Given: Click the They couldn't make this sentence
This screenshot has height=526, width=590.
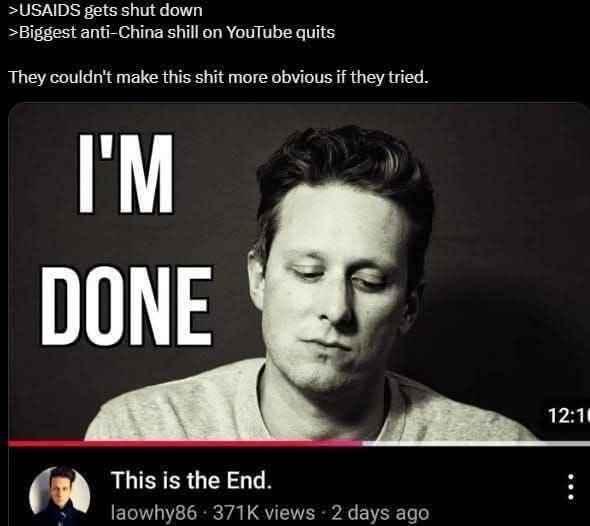Looking at the screenshot, I should [x=219, y=78].
